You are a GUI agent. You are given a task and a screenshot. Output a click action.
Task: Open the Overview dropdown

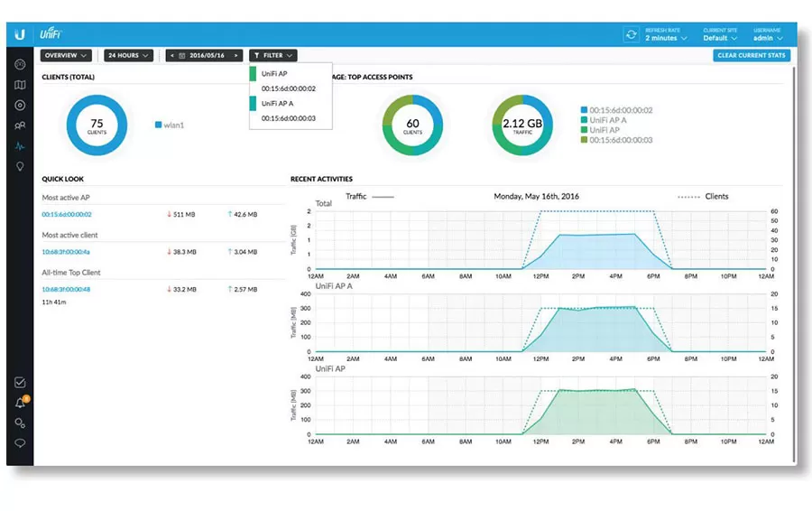pos(66,55)
